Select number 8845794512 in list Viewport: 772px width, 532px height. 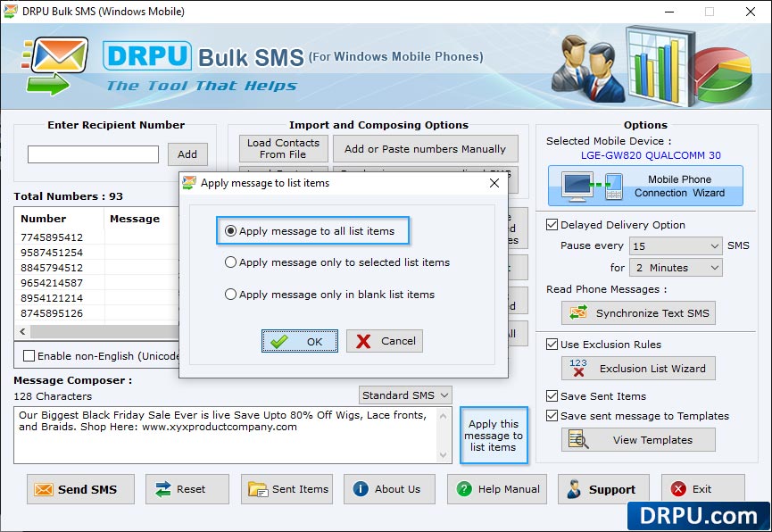(x=52, y=268)
